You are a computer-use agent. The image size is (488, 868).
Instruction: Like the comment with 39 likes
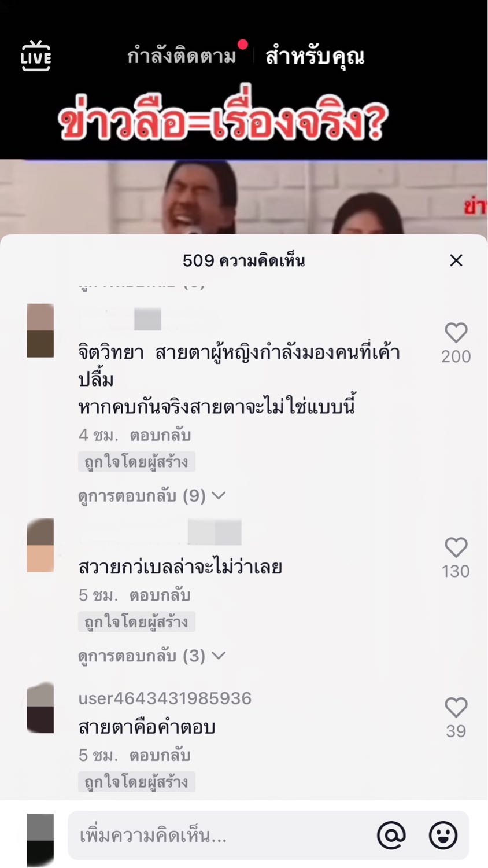456,707
